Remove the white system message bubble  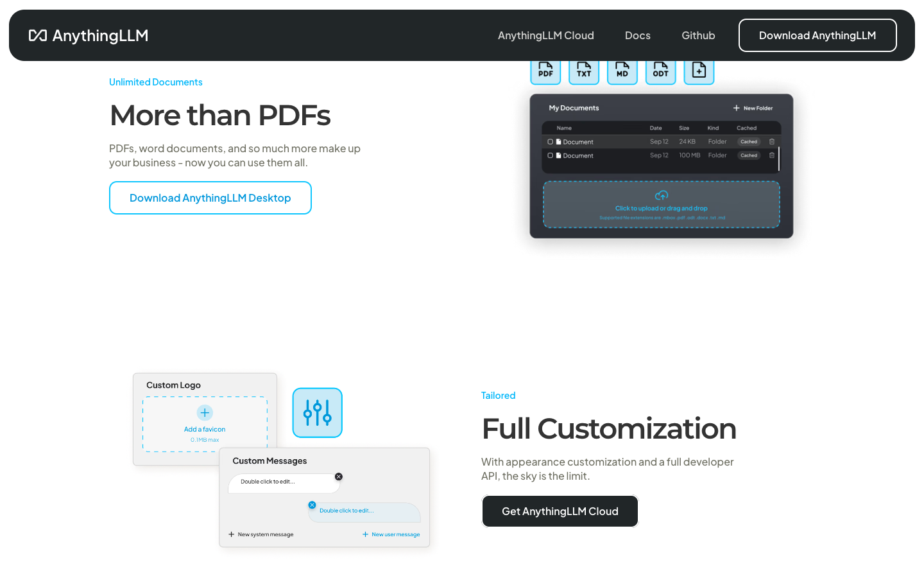[x=339, y=477]
